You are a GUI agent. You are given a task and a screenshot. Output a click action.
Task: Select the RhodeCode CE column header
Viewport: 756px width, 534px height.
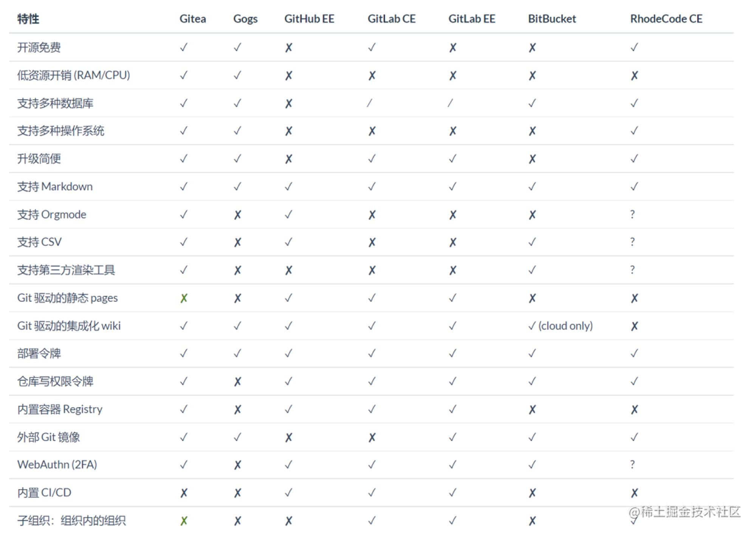666,19
